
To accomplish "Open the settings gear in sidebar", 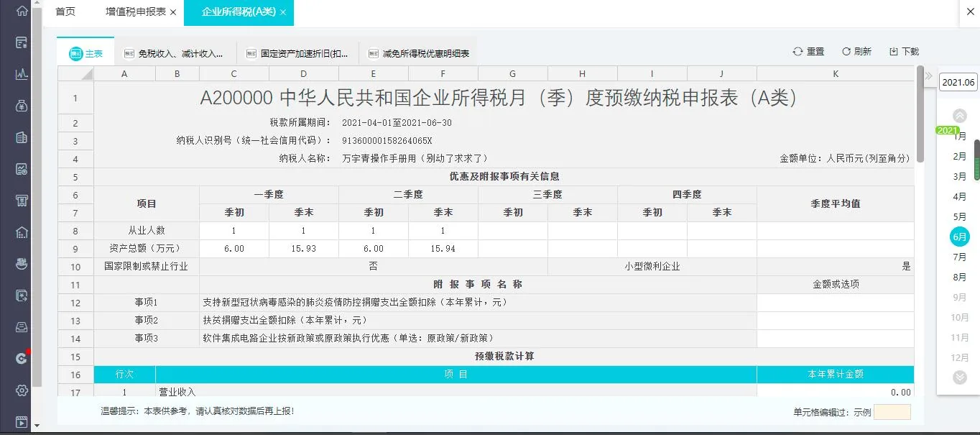I will (22, 390).
